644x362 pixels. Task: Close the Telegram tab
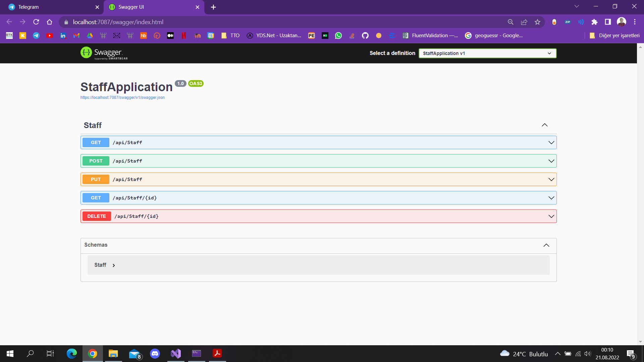tap(97, 7)
